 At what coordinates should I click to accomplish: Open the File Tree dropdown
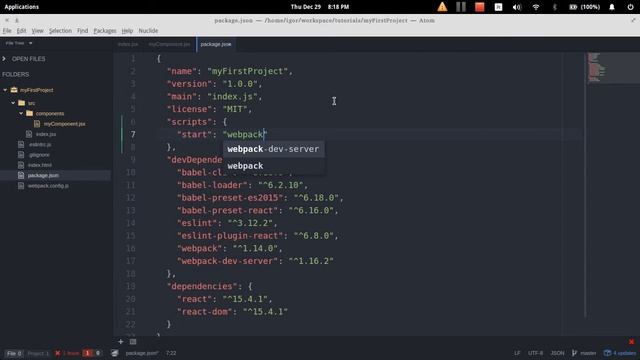point(19,43)
